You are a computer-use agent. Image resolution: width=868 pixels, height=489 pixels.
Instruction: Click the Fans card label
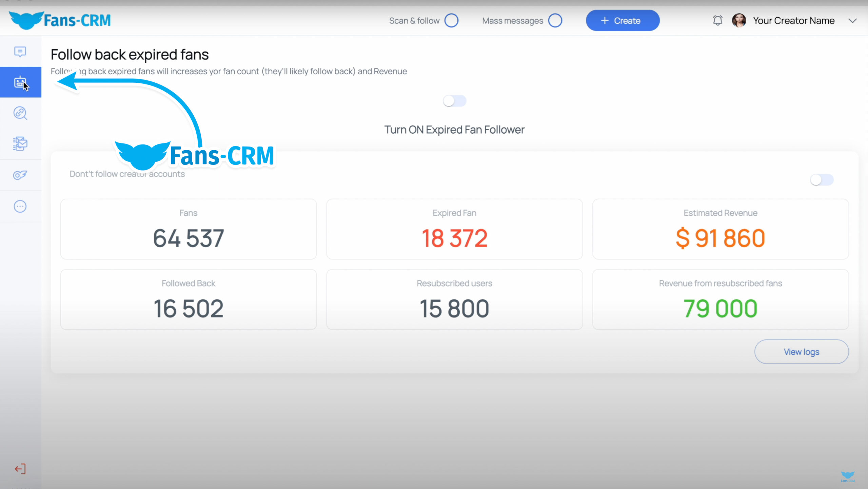tap(189, 213)
